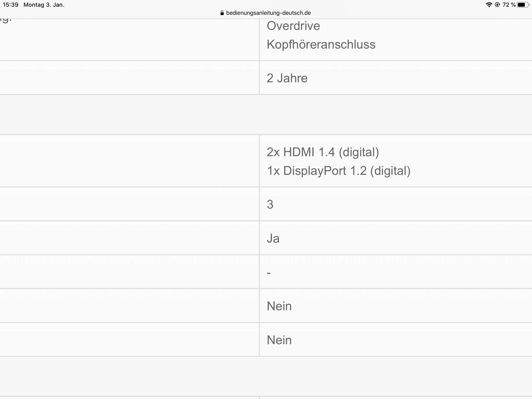The width and height of the screenshot is (532, 399).
Task: Tap the lock icon in address bar
Action: 222,13
